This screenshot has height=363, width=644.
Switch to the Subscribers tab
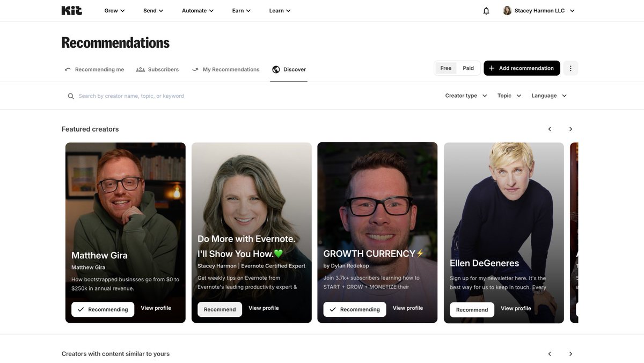157,69
